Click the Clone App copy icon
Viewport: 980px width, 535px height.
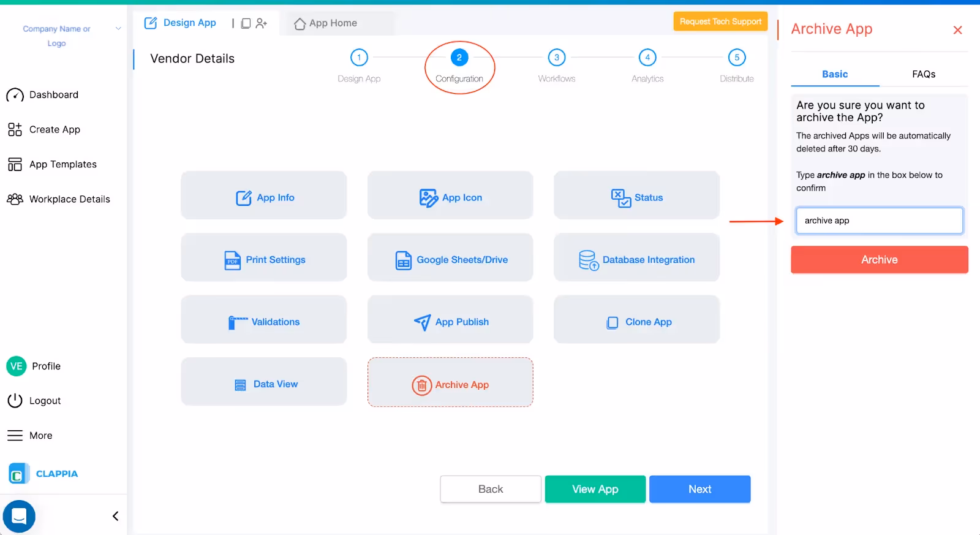(612, 323)
